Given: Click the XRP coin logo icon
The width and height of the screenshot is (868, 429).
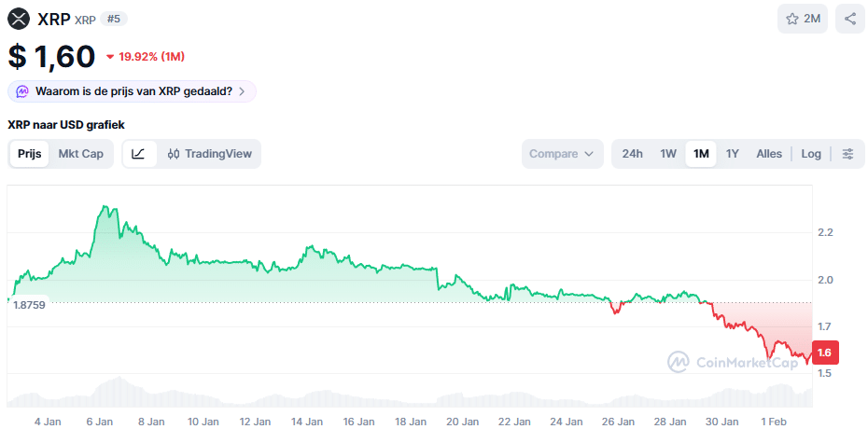Looking at the screenshot, I should (19, 19).
